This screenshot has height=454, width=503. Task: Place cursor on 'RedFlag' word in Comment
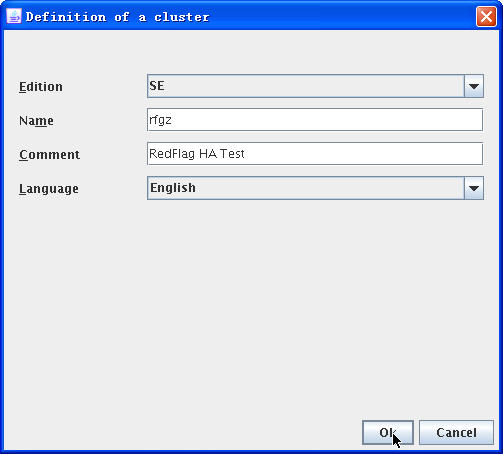pos(171,154)
